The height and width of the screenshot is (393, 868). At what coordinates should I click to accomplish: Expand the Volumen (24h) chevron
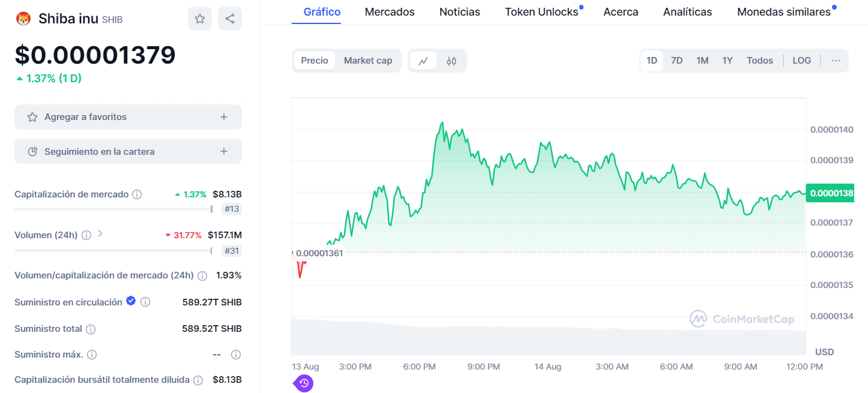(x=100, y=234)
